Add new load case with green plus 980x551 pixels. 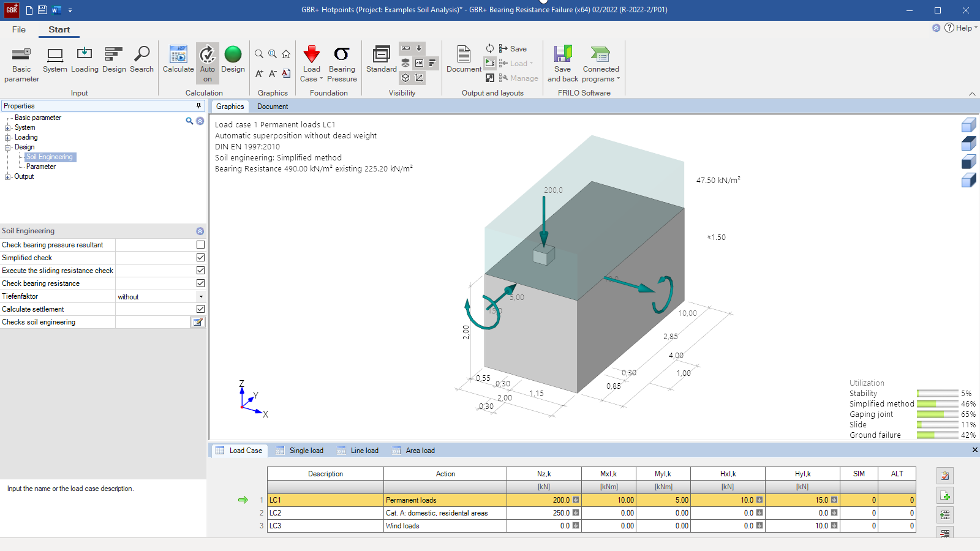[945, 496]
